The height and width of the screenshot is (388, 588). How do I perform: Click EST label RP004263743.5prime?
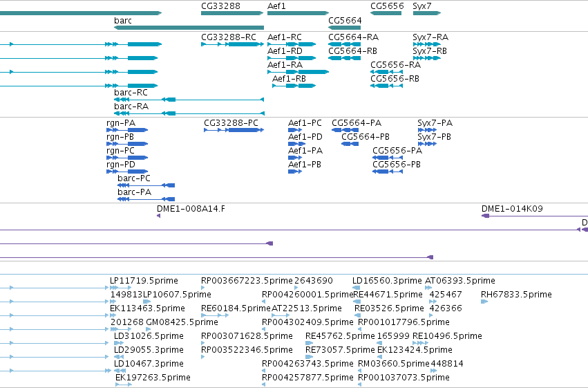307,364
